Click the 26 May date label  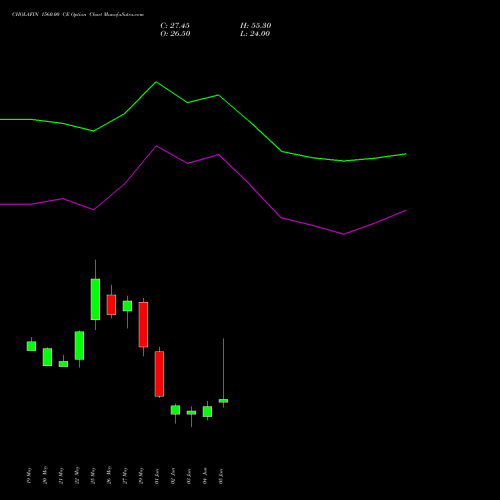[x=109, y=475]
